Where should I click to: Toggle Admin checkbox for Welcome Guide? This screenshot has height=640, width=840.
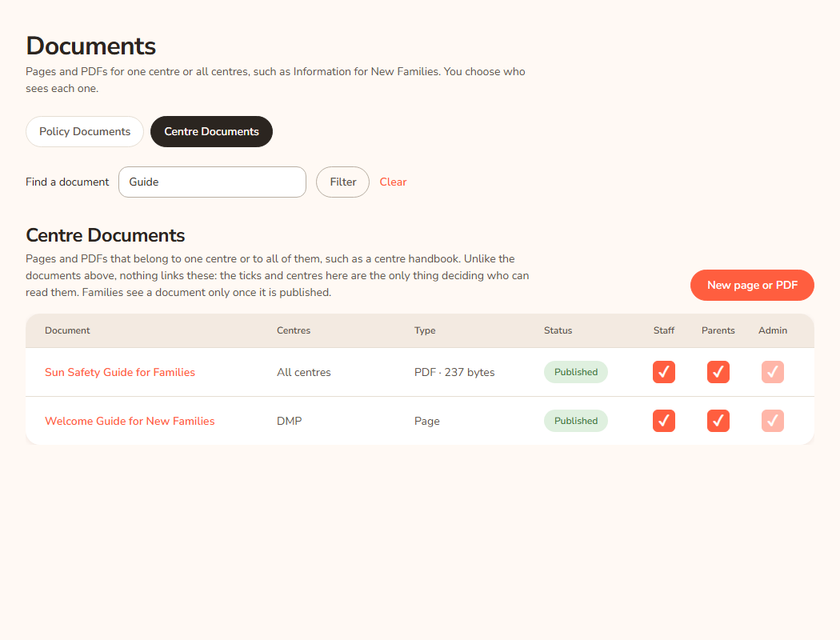(x=773, y=421)
